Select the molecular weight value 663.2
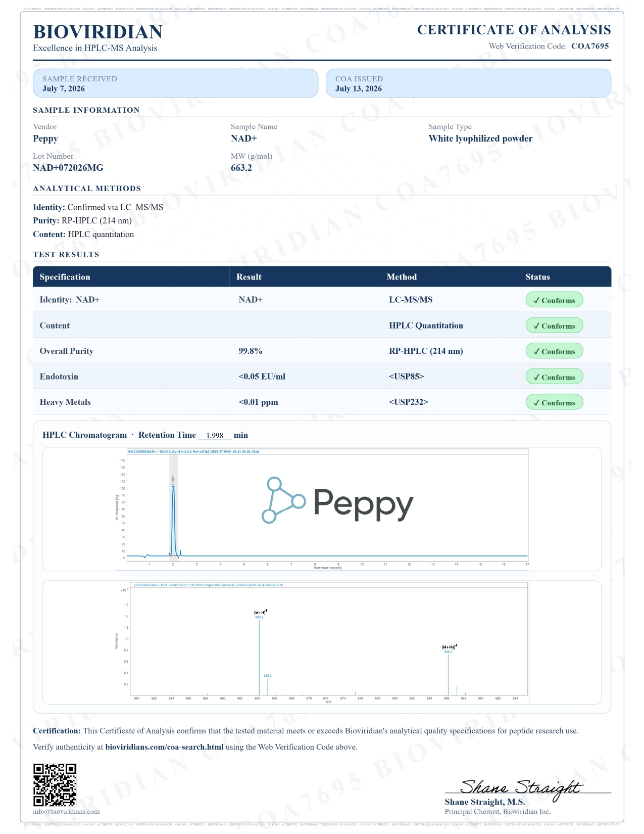The height and width of the screenshot is (834, 644). [x=241, y=168]
